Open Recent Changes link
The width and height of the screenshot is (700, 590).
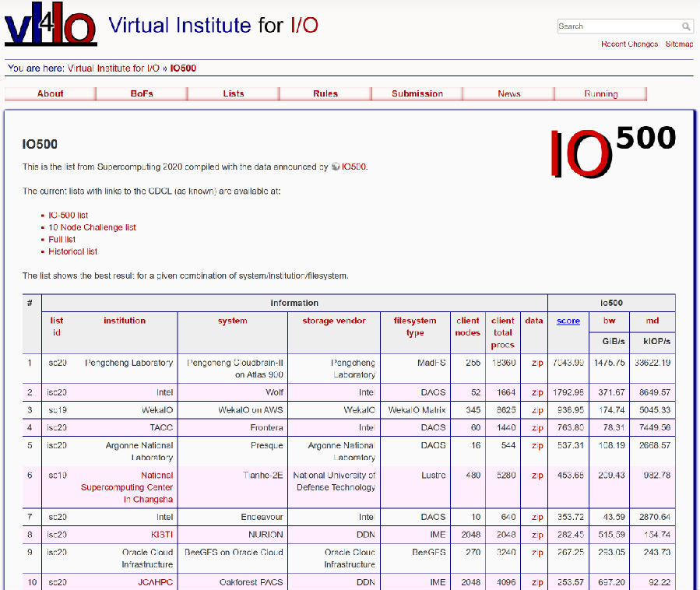click(x=629, y=44)
